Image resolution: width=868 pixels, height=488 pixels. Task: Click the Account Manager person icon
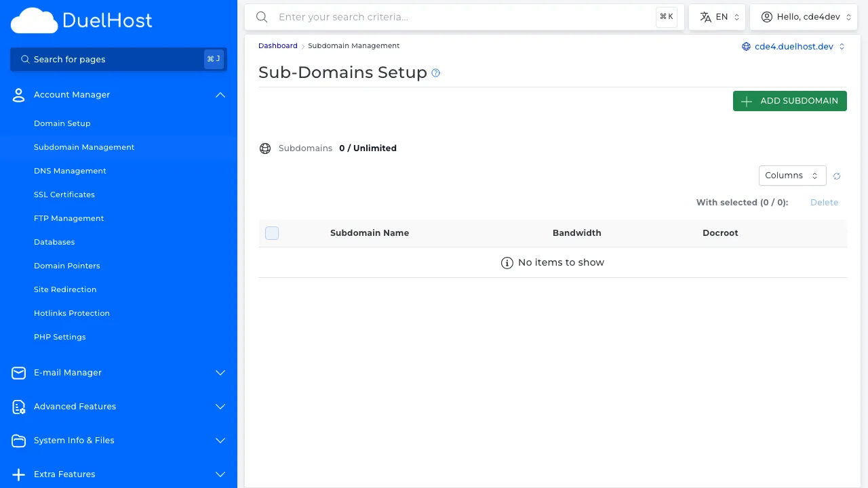[18, 95]
